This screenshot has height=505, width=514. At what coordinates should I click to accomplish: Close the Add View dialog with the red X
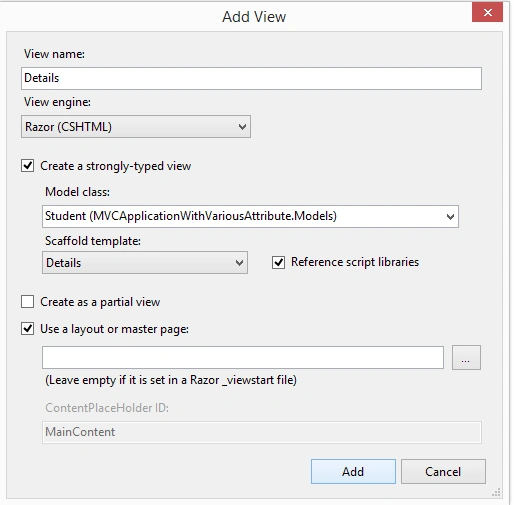(487, 13)
